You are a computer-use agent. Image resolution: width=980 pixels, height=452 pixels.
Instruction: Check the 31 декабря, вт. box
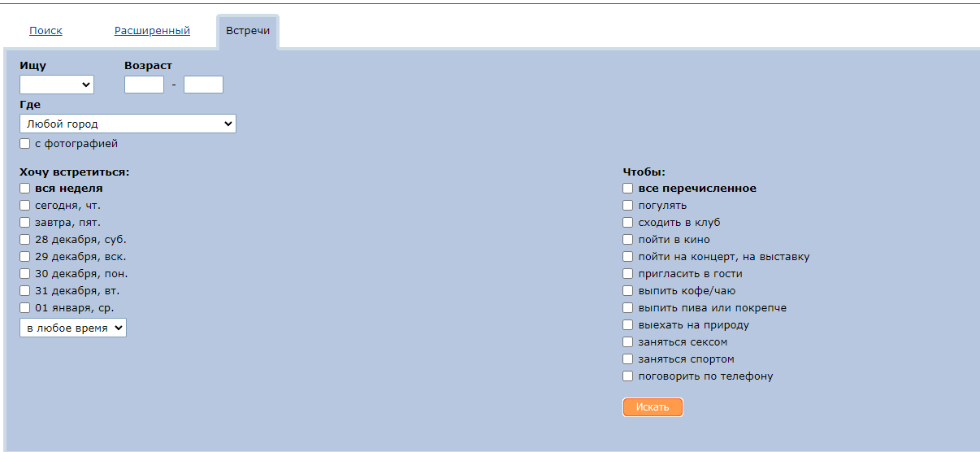[25, 291]
